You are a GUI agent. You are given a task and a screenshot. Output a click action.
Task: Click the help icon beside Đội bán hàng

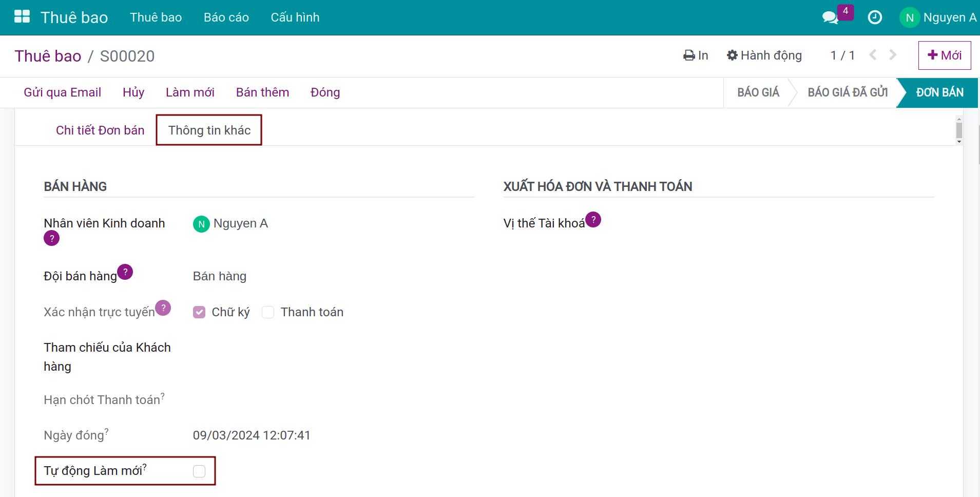tap(125, 272)
